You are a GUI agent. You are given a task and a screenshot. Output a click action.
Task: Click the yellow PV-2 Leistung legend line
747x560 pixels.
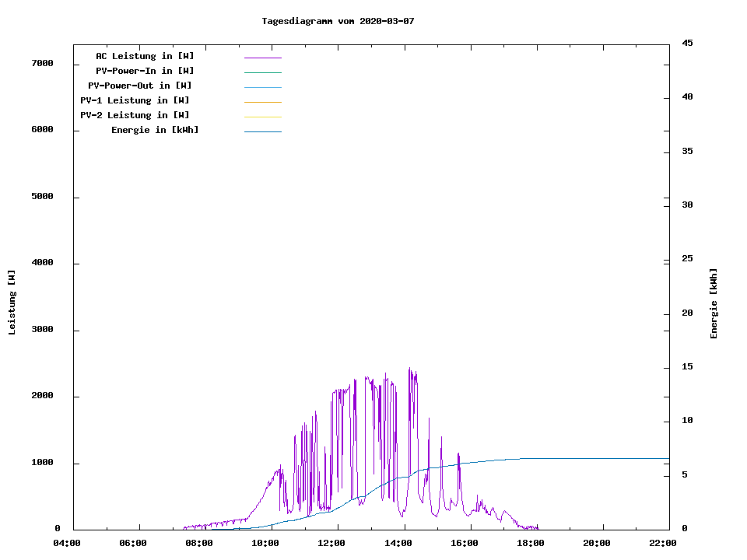(262, 117)
